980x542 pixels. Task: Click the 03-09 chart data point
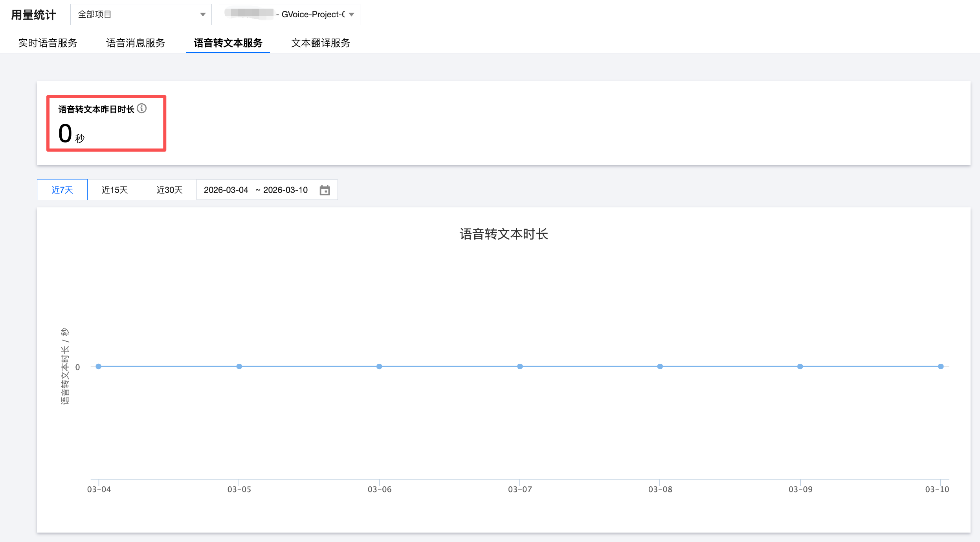(x=800, y=366)
